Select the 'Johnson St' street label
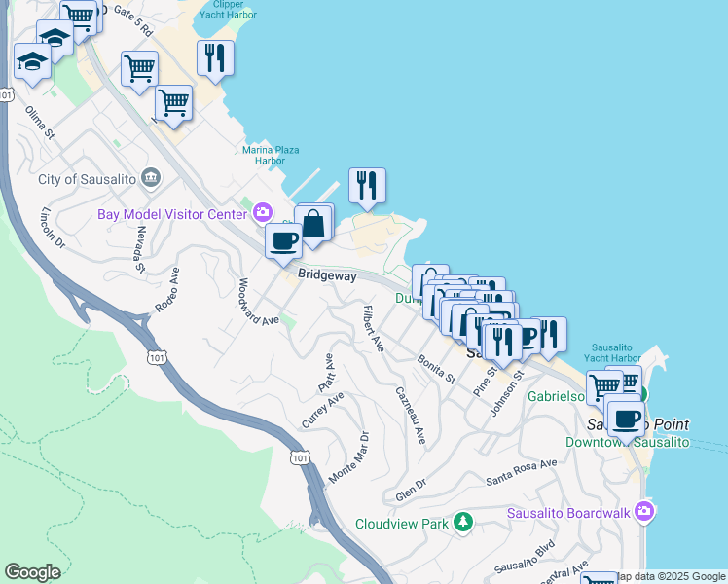 tap(506, 393)
